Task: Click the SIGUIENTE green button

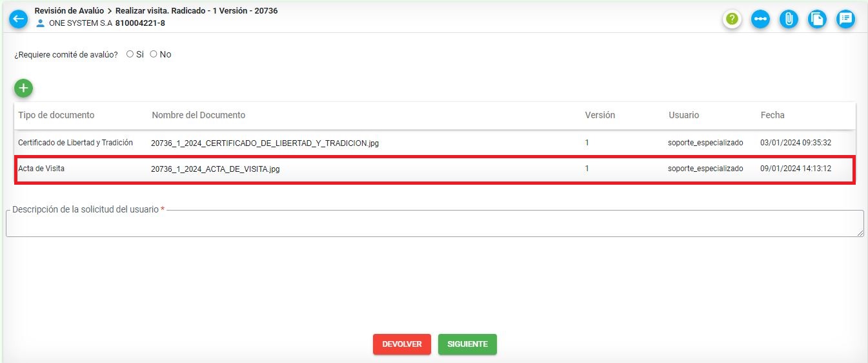Action: pyautogui.click(x=467, y=344)
